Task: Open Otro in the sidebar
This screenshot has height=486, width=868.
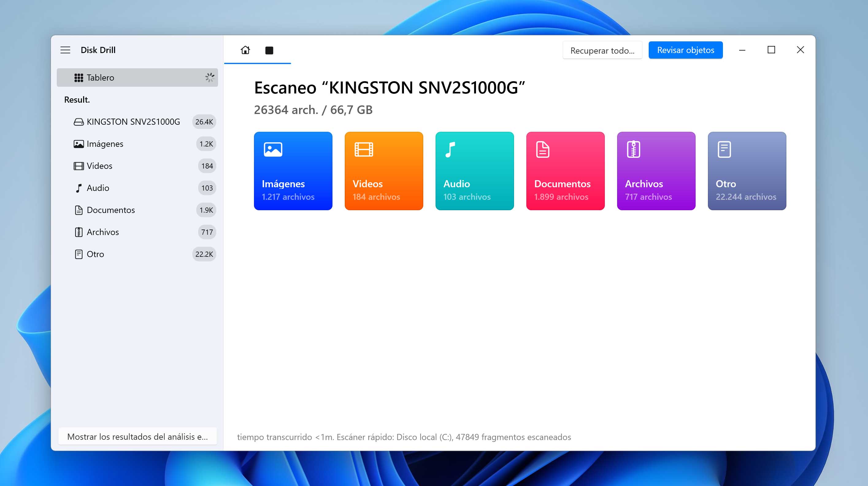Action: (137, 254)
